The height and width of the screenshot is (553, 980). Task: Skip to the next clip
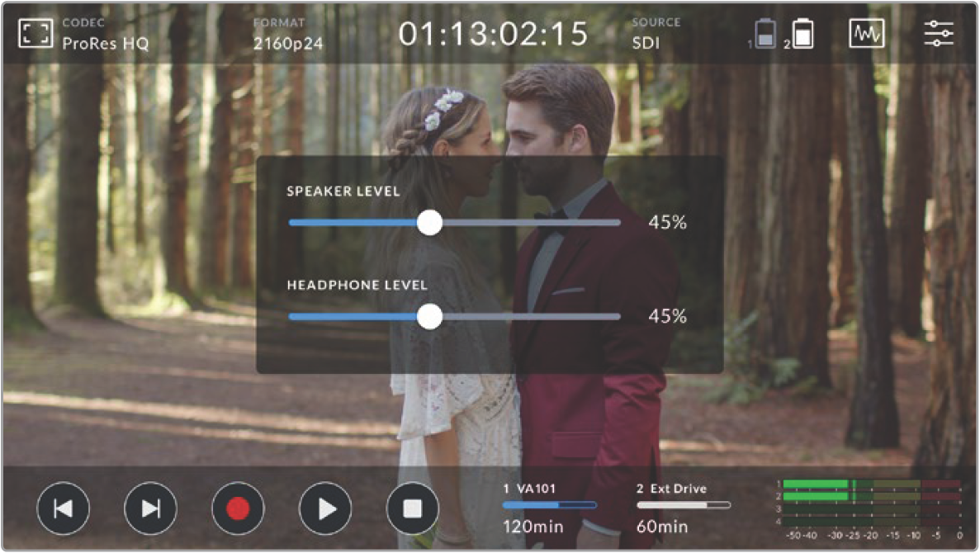(x=150, y=508)
